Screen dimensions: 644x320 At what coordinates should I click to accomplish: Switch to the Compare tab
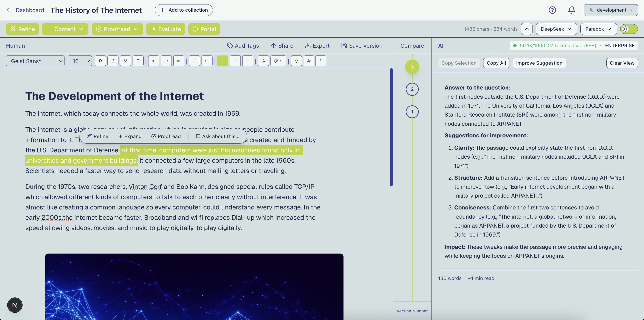pos(412,46)
